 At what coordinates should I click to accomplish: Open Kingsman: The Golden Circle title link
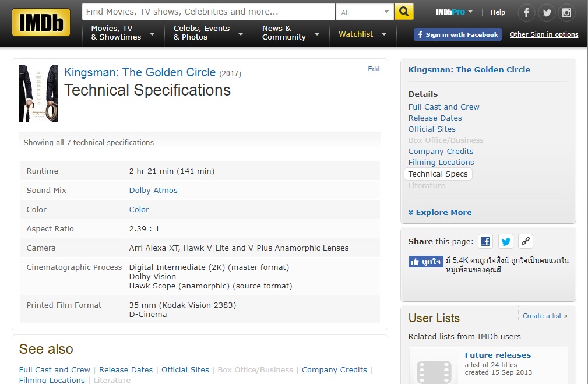(140, 72)
